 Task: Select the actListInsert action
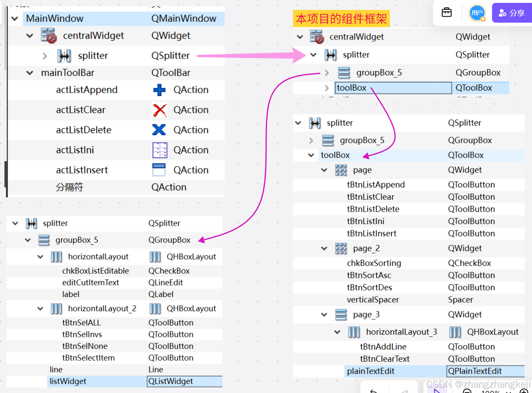click(116, 170)
